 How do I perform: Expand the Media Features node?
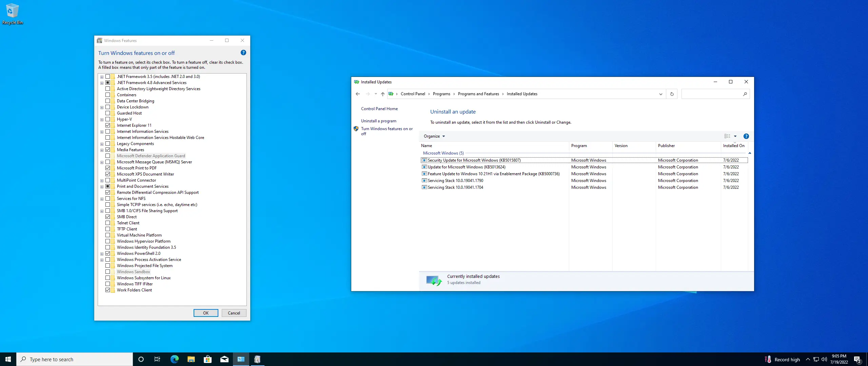(x=102, y=150)
